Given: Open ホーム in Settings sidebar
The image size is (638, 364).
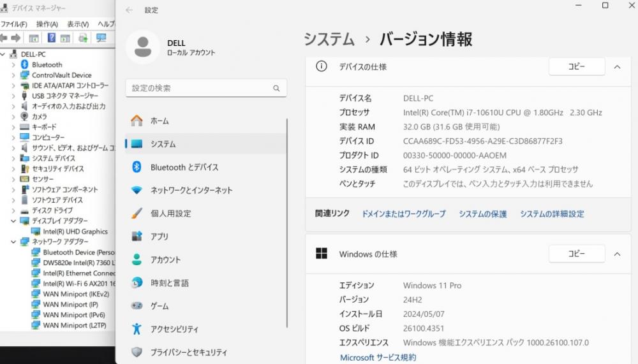Looking at the screenshot, I should point(206,120).
